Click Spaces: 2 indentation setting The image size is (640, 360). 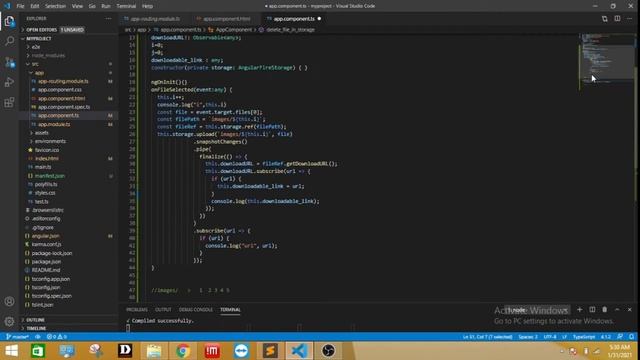point(528,337)
